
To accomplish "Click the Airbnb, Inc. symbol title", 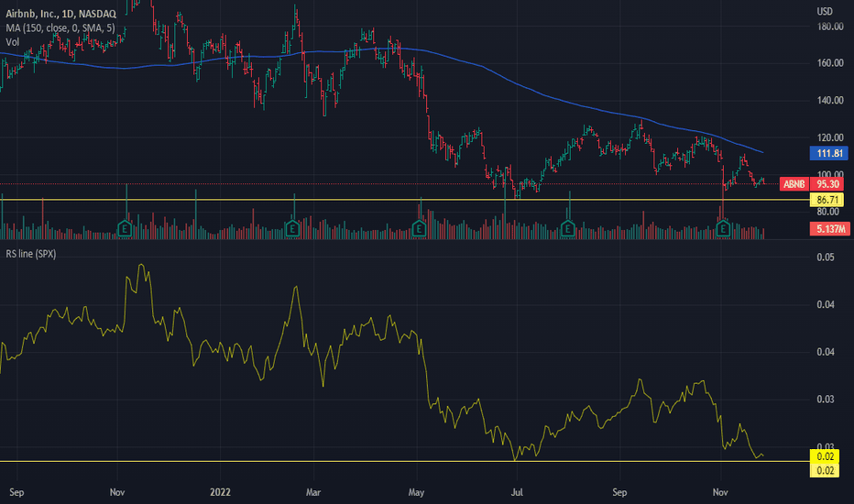I will [60, 14].
